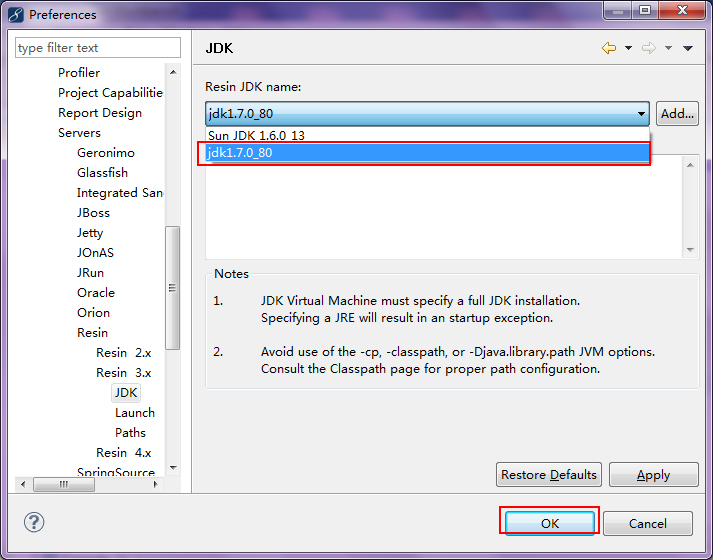Open Paths settings under Resin 3.x

[x=130, y=433]
